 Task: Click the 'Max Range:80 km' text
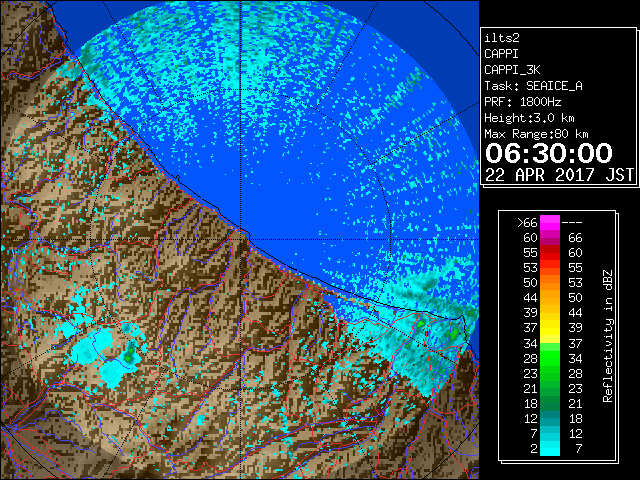(x=536, y=134)
